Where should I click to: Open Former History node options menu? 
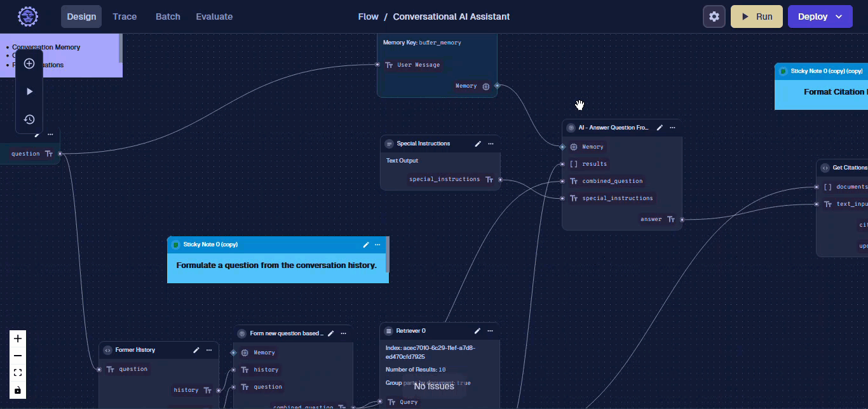click(x=208, y=350)
